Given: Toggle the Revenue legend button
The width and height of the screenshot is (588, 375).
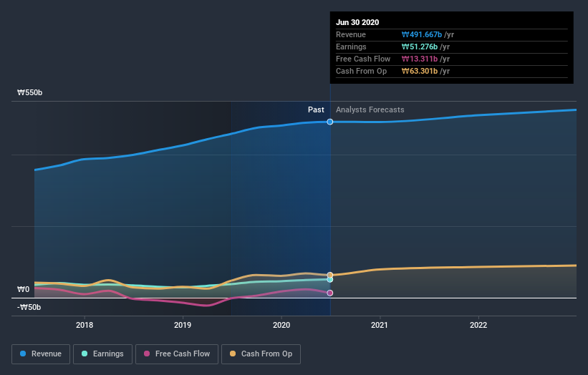Looking at the screenshot, I should [x=41, y=354].
